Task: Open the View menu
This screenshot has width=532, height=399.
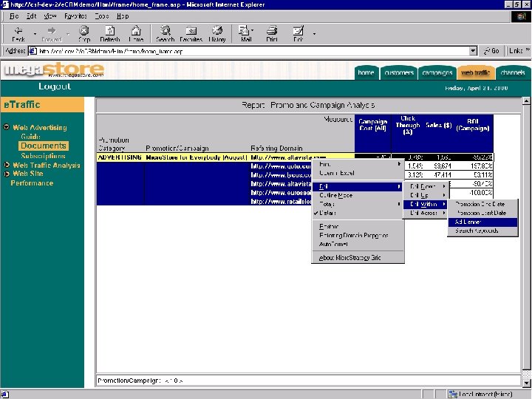Action: (50, 16)
